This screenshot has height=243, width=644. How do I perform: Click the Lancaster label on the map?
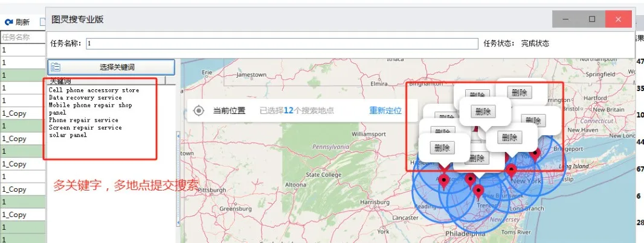(405, 218)
